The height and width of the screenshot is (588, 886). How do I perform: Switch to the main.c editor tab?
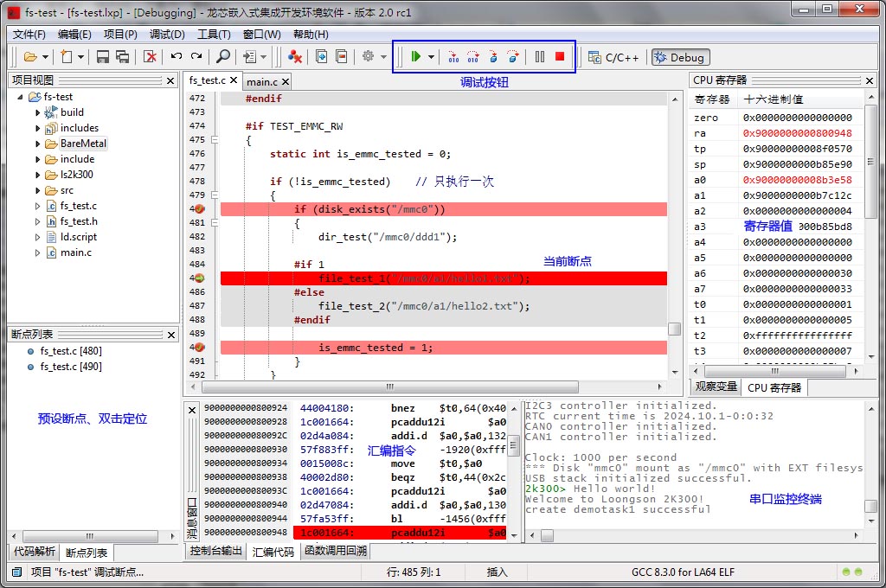pyautogui.click(x=262, y=81)
